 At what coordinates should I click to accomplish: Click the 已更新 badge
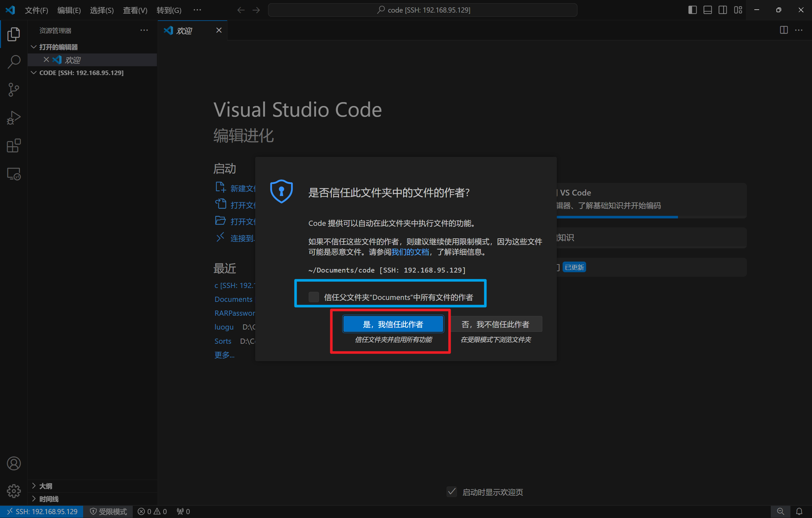(x=574, y=267)
